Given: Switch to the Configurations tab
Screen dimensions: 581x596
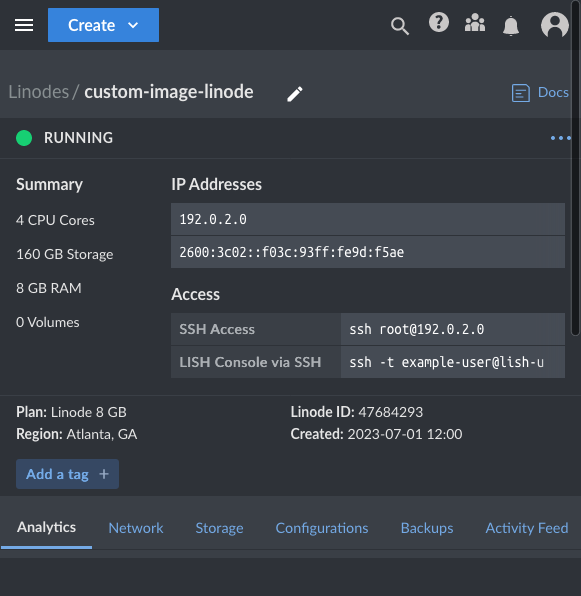Looking at the screenshot, I should tap(322, 528).
